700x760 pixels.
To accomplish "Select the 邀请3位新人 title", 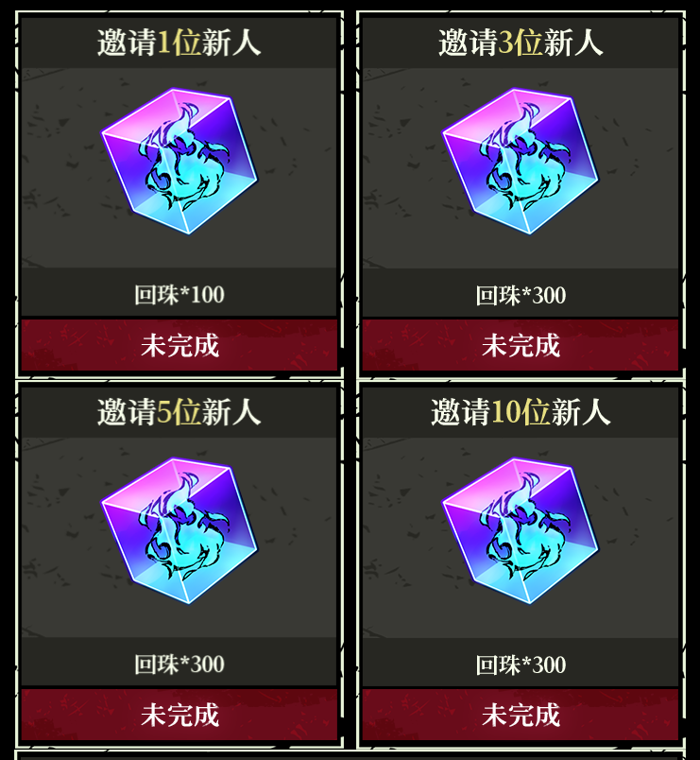I will pos(521,43).
